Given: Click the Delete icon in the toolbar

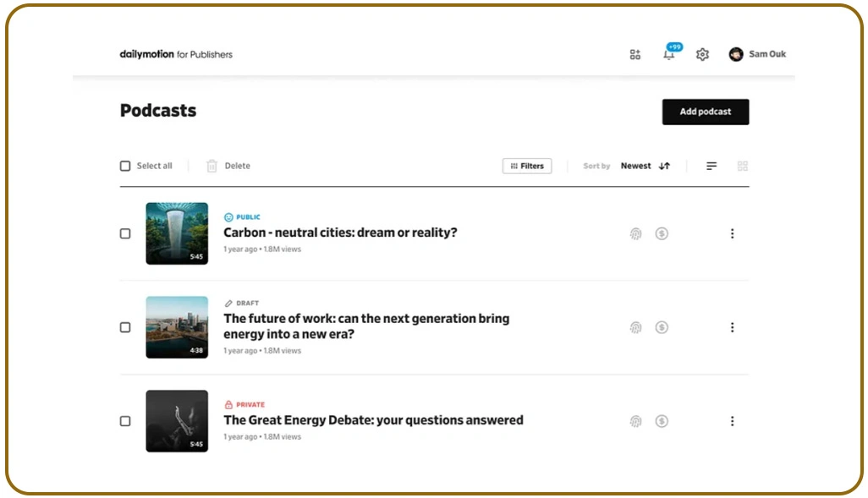Looking at the screenshot, I should tap(211, 166).
